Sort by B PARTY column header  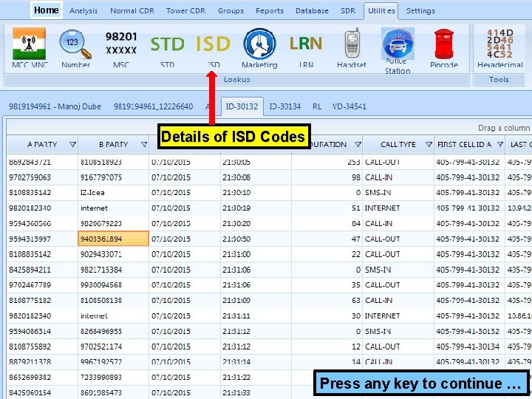113,145
